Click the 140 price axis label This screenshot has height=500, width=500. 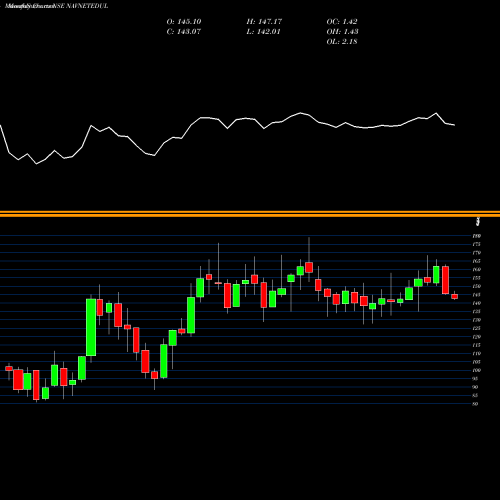476,303
